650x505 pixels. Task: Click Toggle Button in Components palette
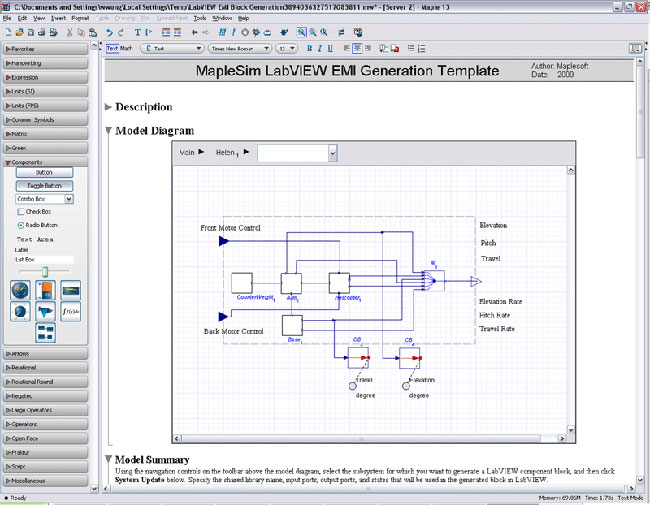tap(44, 186)
